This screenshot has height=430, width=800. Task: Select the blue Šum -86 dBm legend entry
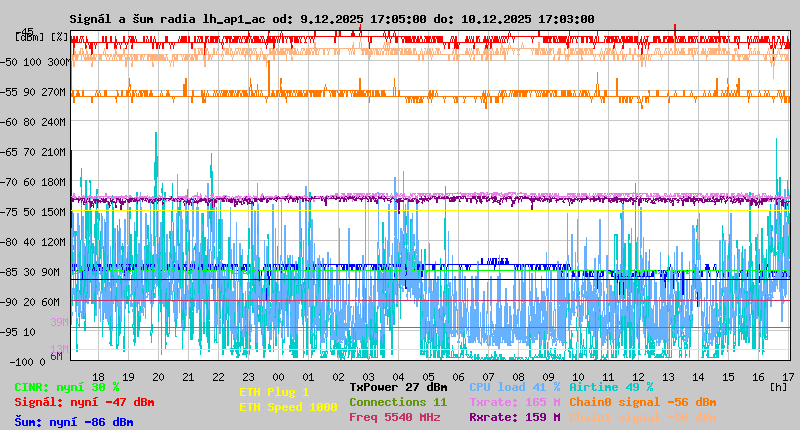(x=74, y=422)
